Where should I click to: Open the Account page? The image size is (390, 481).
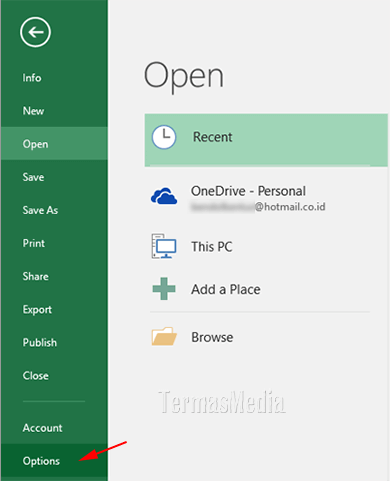(x=54, y=428)
